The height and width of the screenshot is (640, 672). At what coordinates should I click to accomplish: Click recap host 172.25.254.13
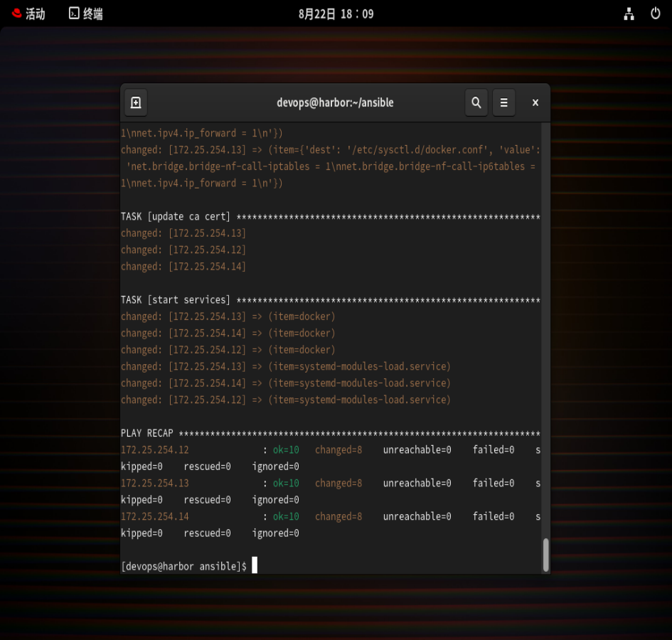155,483
